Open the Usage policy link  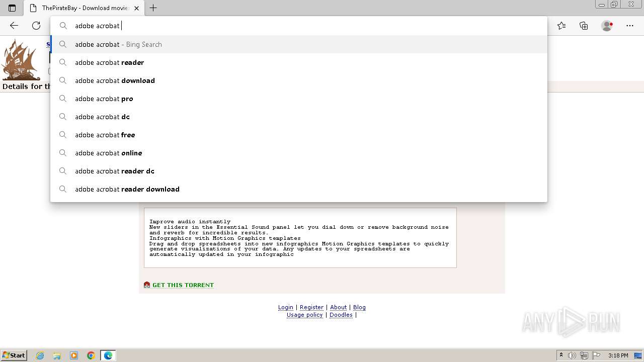point(305,315)
